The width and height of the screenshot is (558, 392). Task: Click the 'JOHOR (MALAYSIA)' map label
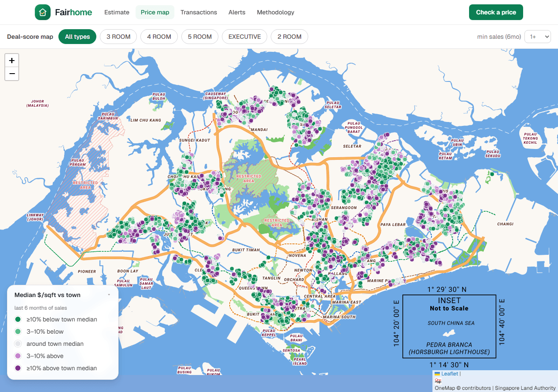click(x=37, y=103)
